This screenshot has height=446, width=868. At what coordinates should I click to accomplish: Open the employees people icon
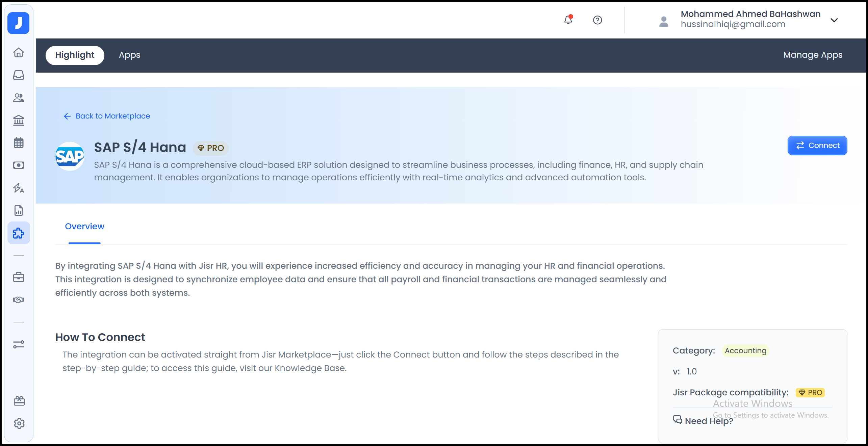[19, 98]
